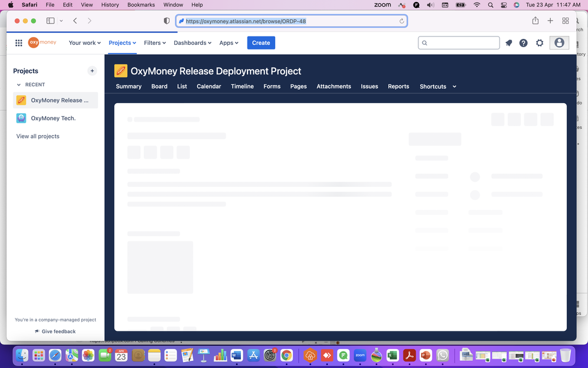Open Control Center in menu bar
This screenshot has width=588, height=368.
pos(504,5)
